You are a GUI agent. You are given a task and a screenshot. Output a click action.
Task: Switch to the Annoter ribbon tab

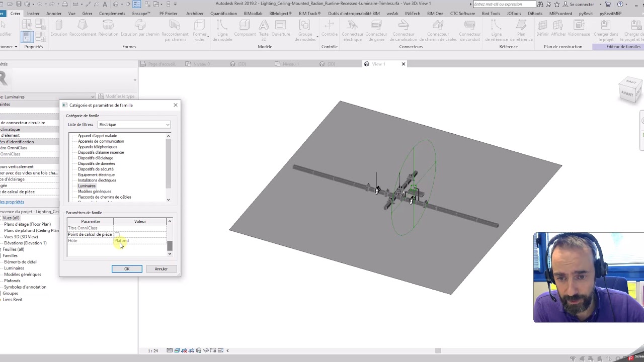54,14
